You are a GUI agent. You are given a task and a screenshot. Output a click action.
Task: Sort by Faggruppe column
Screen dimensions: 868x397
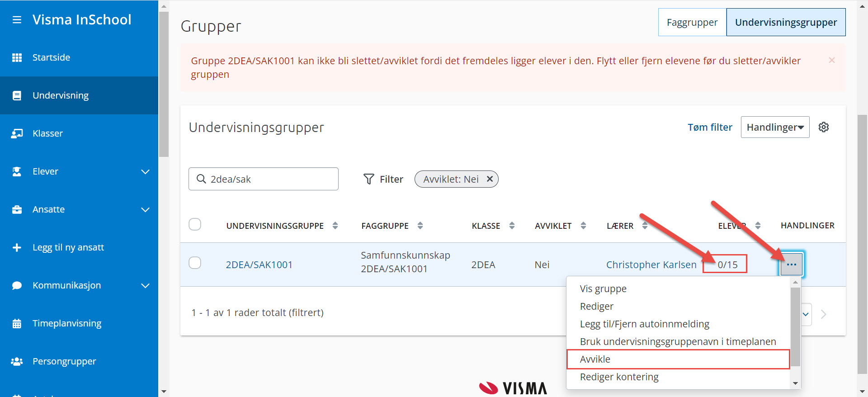coord(420,225)
